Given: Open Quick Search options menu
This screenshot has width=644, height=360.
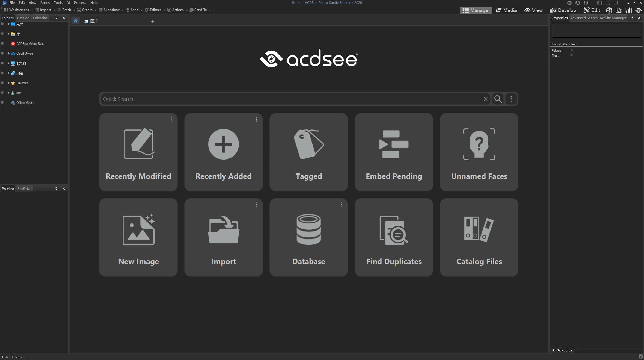Looking at the screenshot, I should (x=511, y=99).
